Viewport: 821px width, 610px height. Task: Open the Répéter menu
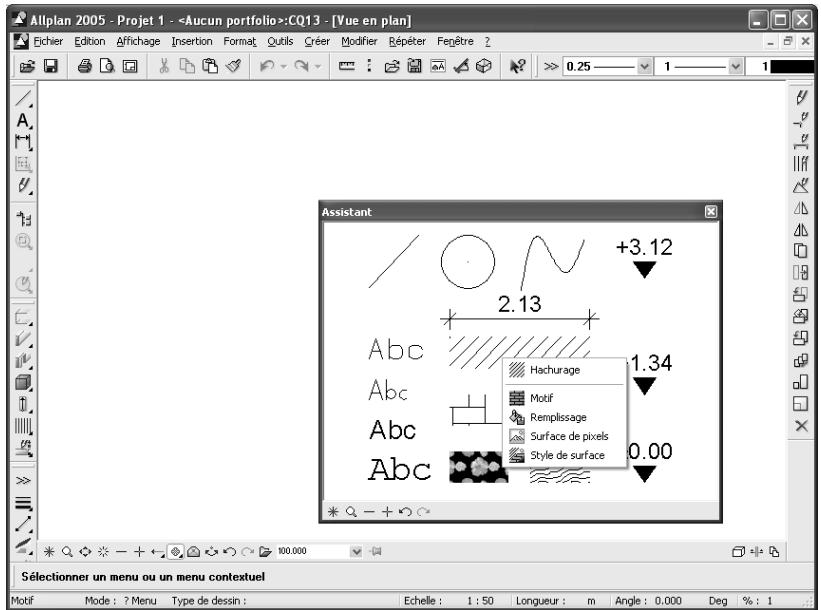(407, 41)
